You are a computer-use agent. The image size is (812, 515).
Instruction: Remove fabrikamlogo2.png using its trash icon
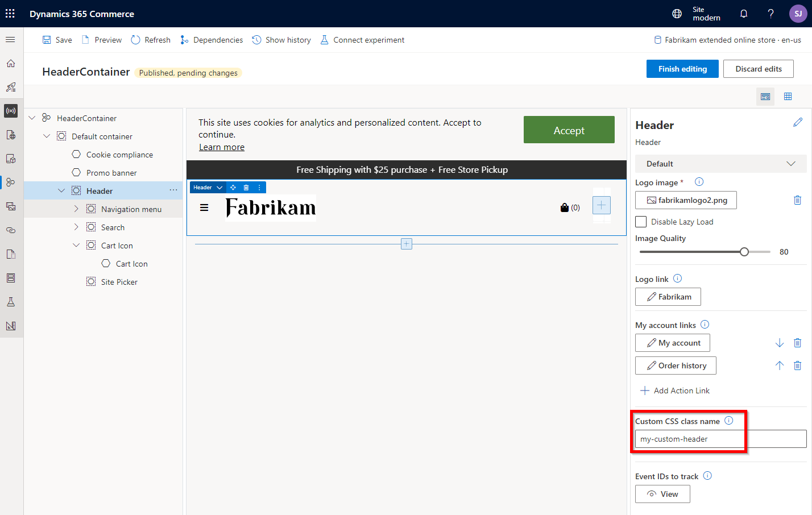click(797, 200)
